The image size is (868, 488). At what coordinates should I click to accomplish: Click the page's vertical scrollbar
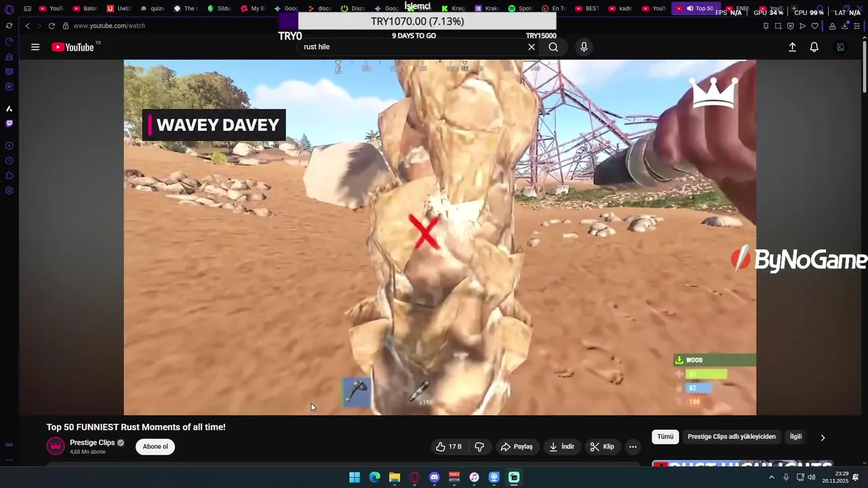pyautogui.click(x=865, y=68)
